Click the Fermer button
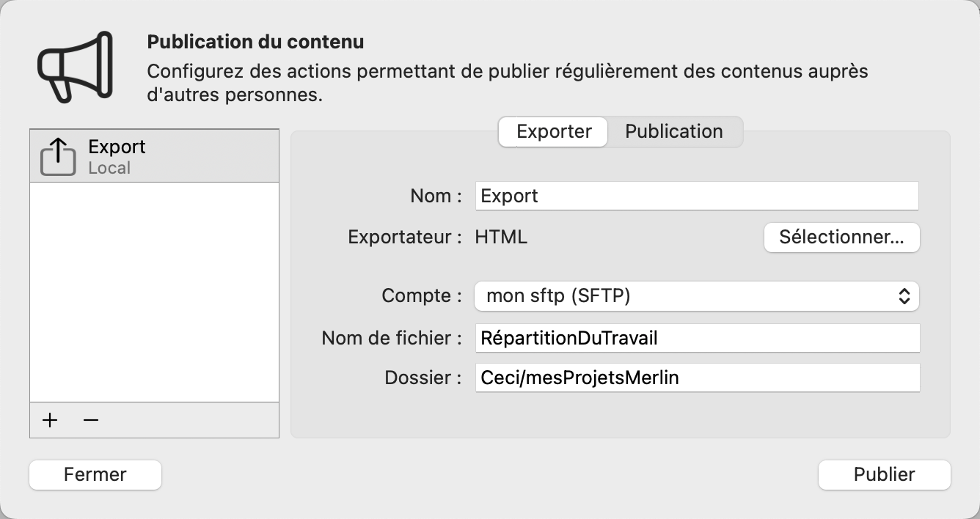980x519 pixels. click(x=95, y=474)
